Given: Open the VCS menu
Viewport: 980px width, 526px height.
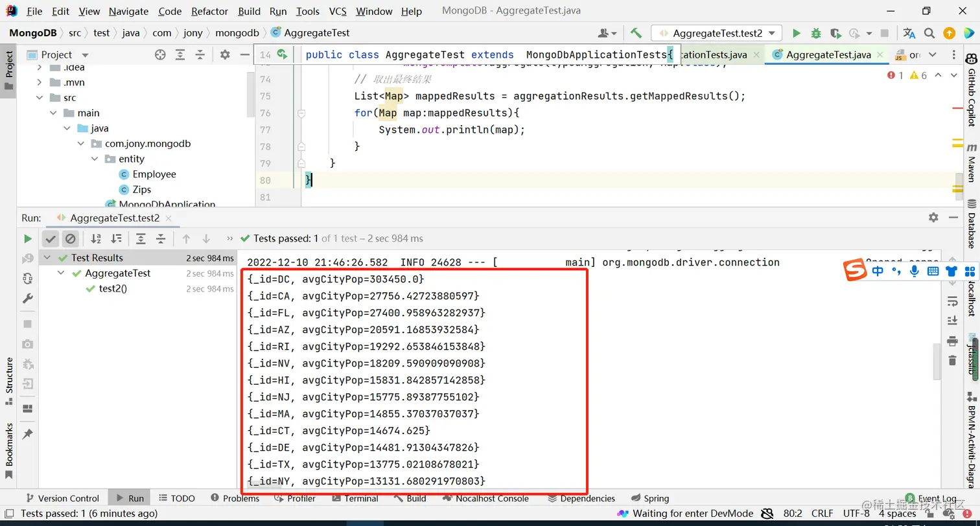Looking at the screenshot, I should [x=338, y=11].
